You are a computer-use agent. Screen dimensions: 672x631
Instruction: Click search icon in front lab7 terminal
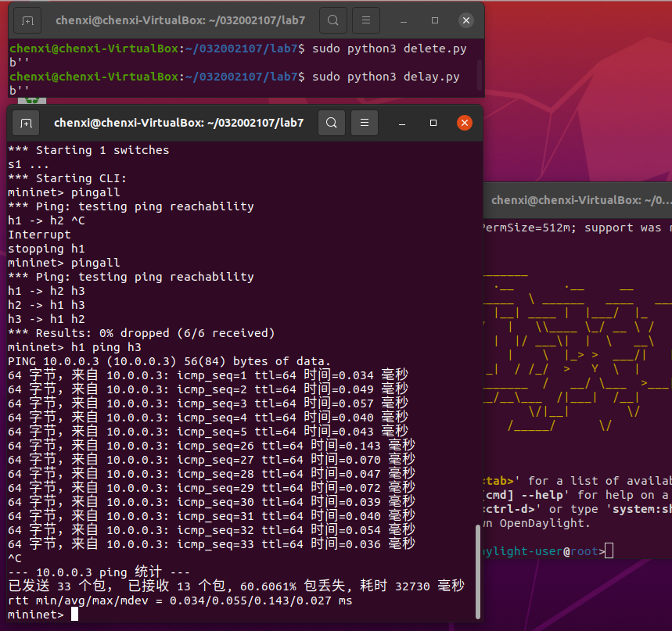point(331,124)
